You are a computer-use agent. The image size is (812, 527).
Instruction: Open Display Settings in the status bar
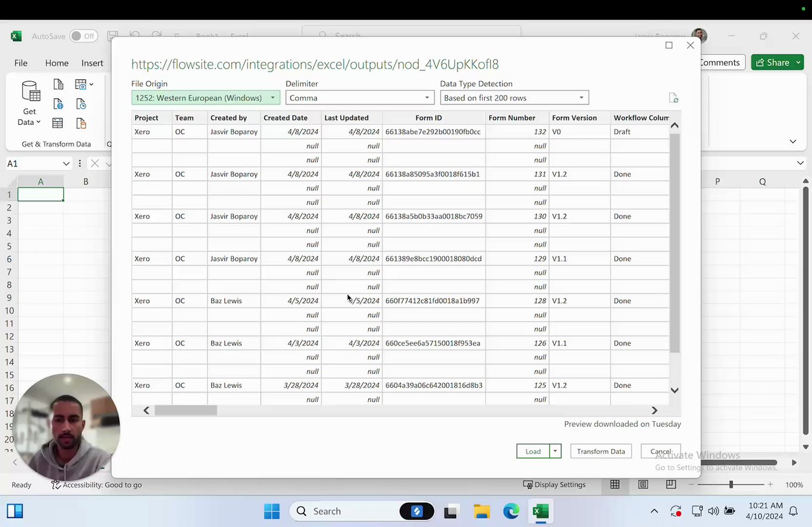tap(554, 485)
